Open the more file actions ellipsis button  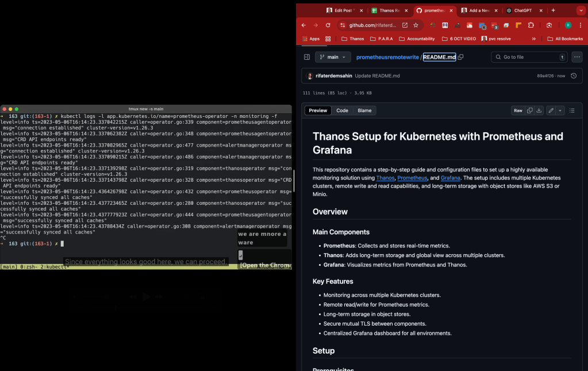pos(577,57)
